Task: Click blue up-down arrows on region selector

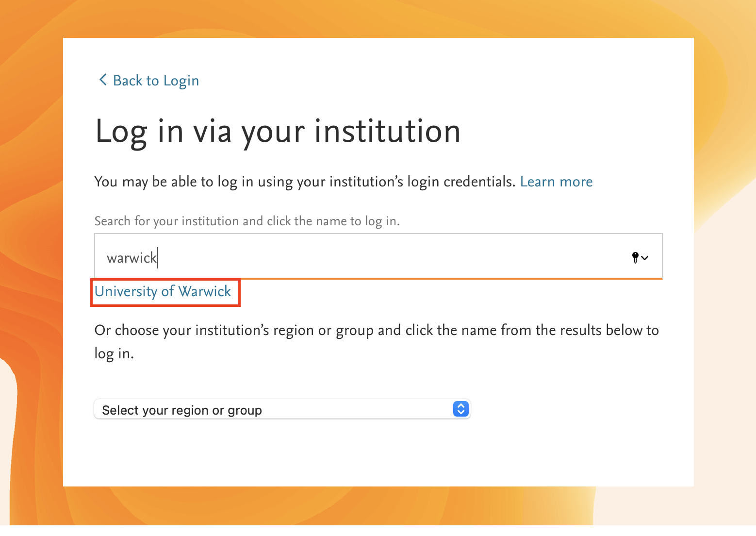Action: [460, 409]
